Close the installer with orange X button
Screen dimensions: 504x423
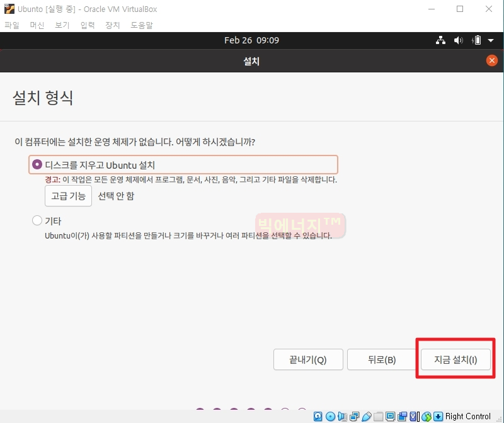pos(492,60)
